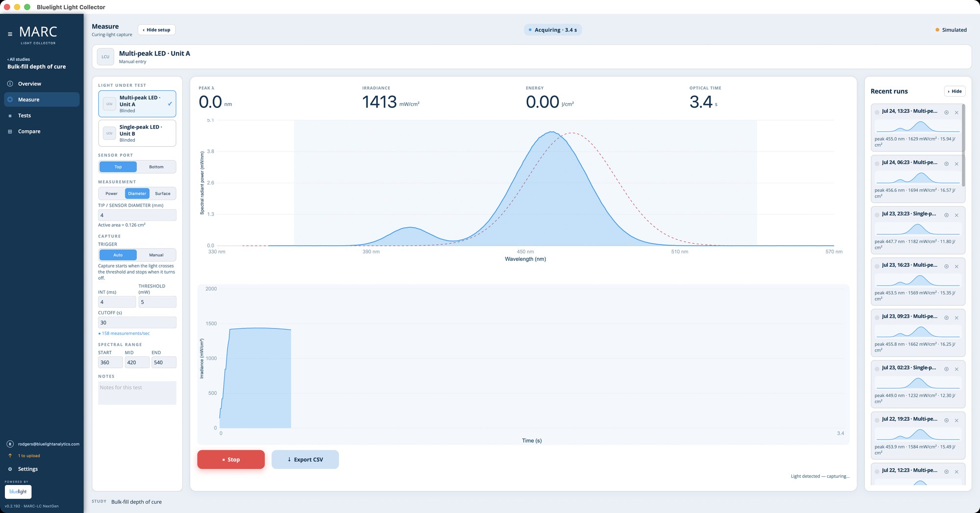The width and height of the screenshot is (980, 513).
Task: Edit the spectral range Start field
Action: tap(110, 362)
